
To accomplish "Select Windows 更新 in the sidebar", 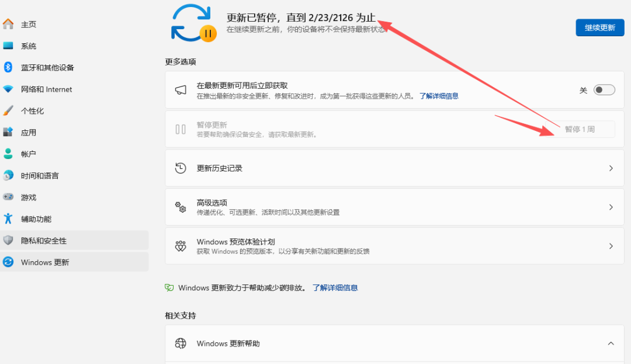I will point(74,262).
